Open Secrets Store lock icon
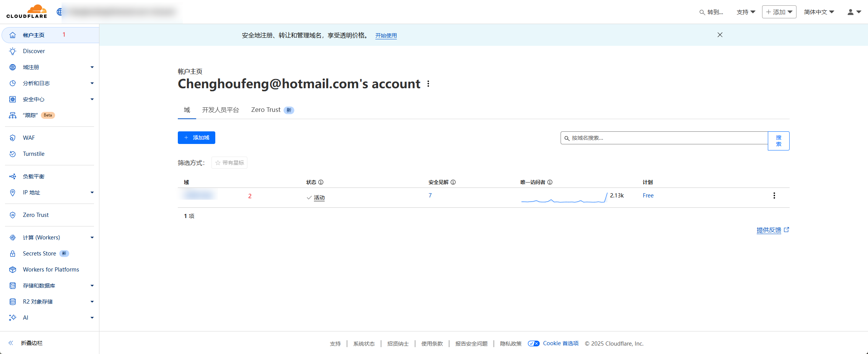868x354 pixels. tap(13, 254)
